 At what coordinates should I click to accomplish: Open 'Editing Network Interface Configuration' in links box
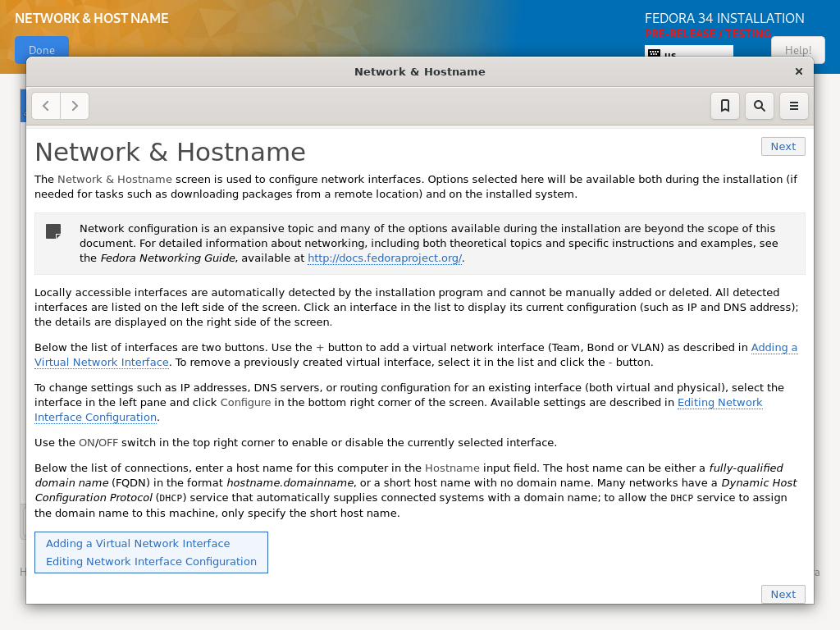click(151, 561)
